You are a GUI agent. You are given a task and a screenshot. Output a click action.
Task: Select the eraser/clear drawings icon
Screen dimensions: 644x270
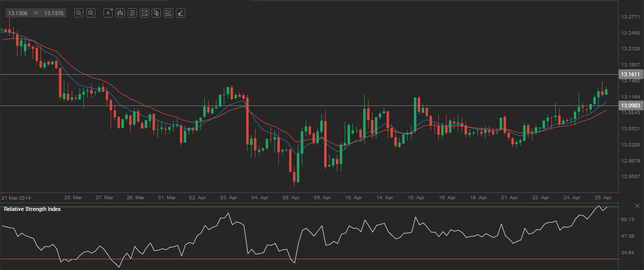pos(180,13)
